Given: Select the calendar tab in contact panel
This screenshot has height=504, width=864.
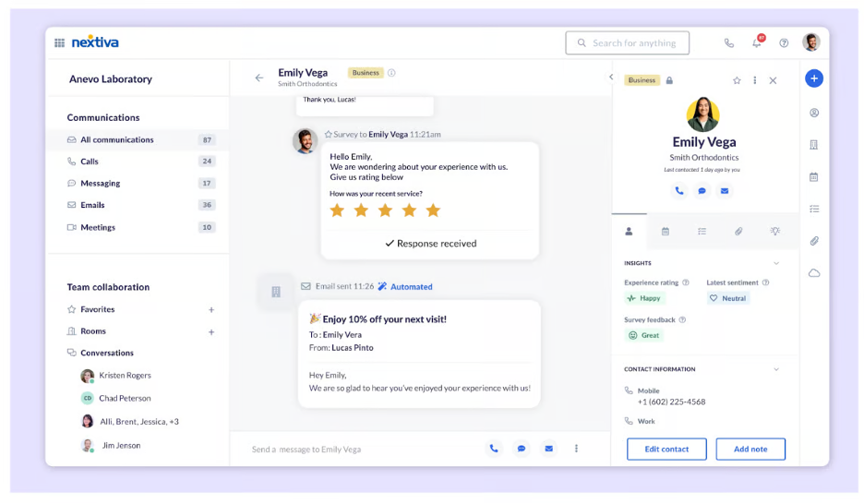Looking at the screenshot, I should point(666,232).
